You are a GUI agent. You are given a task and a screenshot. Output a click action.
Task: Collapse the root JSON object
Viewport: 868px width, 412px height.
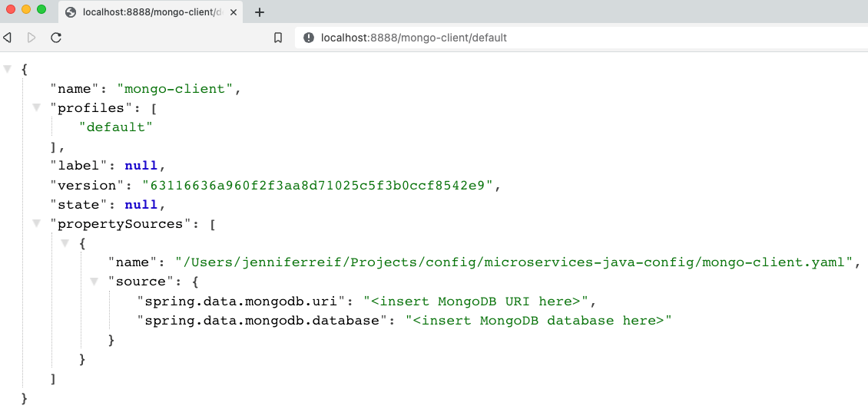coord(7,69)
